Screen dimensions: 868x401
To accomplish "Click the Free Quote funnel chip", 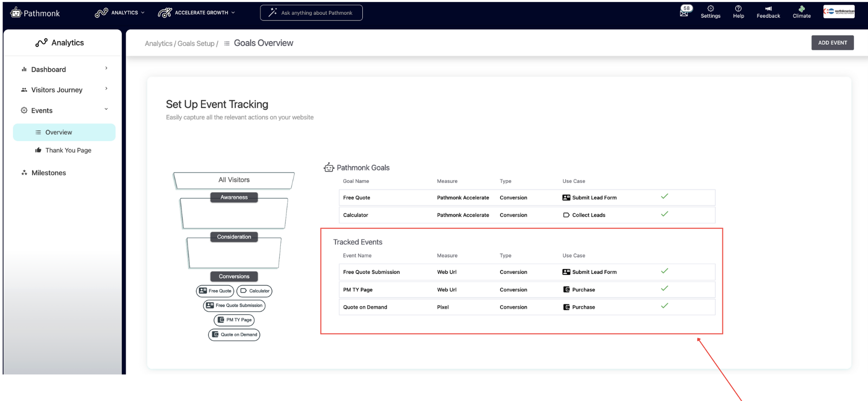I will [215, 291].
